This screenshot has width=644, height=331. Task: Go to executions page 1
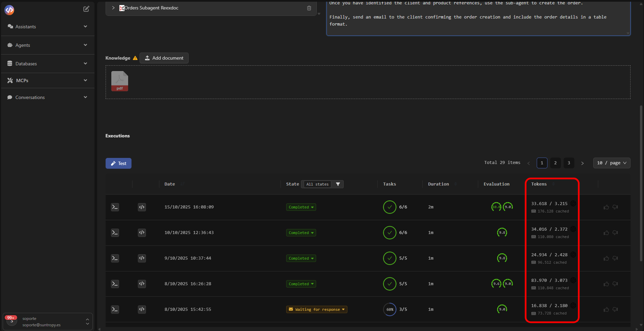click(542, 163)
